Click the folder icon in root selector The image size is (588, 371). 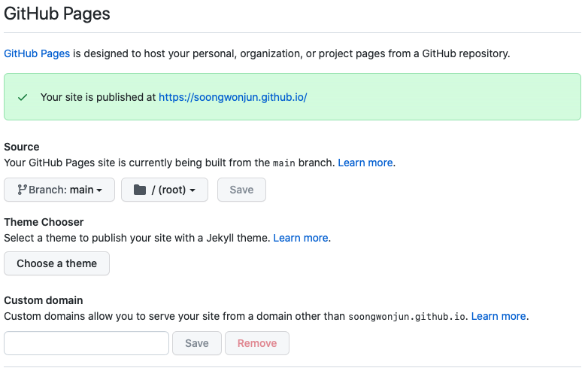click(x=140, y=190)
